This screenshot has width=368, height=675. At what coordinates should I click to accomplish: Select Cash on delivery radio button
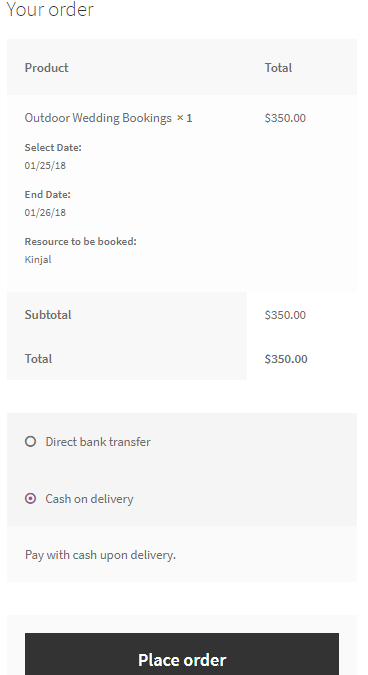click(31, 499)
